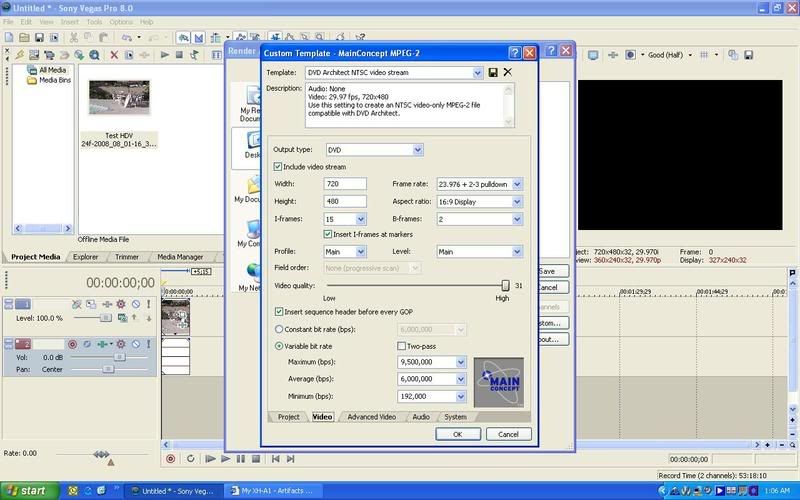Image resolution: width=800 pixels, height=500 pixels.
Task: Start media preview in Project Media toolbar
Action: pyautogui.click(x=164, y=55)
